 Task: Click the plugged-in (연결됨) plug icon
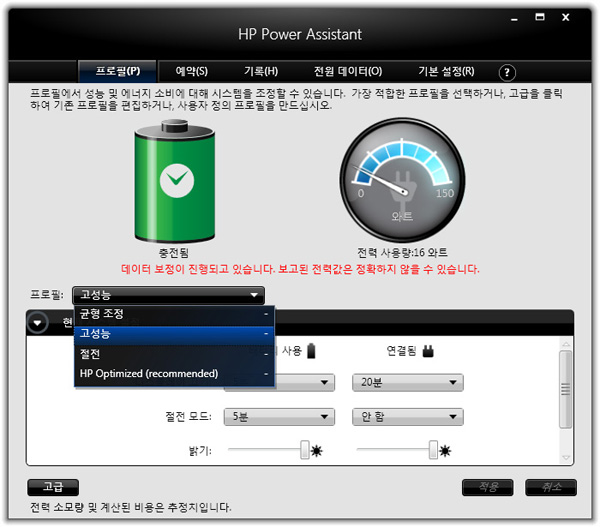coord(428,351)
